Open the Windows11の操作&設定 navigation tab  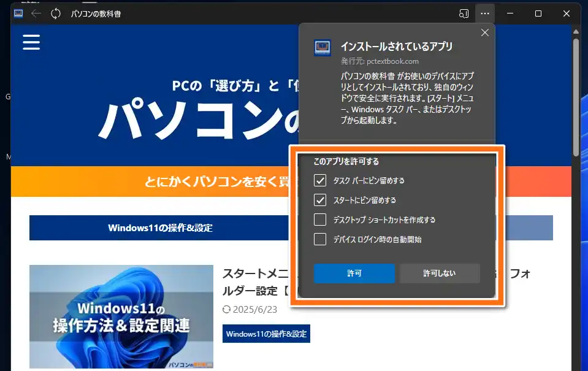pos(160,228)
